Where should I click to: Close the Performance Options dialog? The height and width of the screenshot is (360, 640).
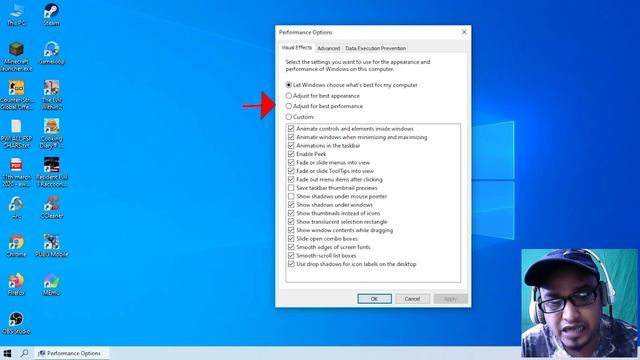pyautogui.click(x=464, y=32)
